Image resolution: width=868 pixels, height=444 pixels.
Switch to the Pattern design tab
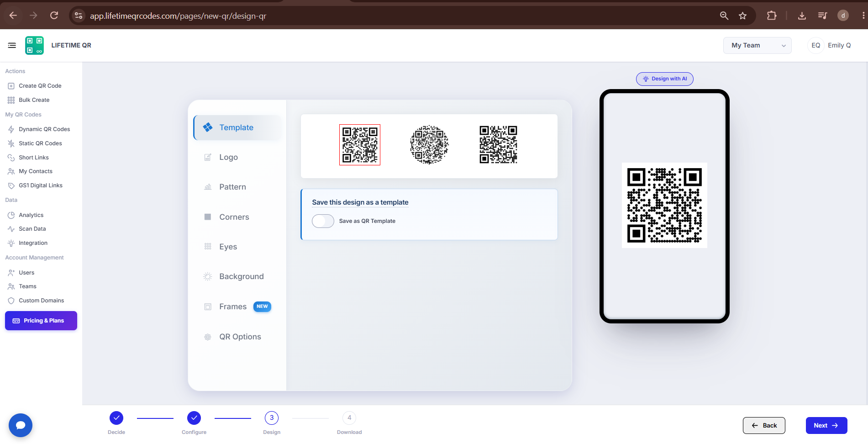point(238,187)
